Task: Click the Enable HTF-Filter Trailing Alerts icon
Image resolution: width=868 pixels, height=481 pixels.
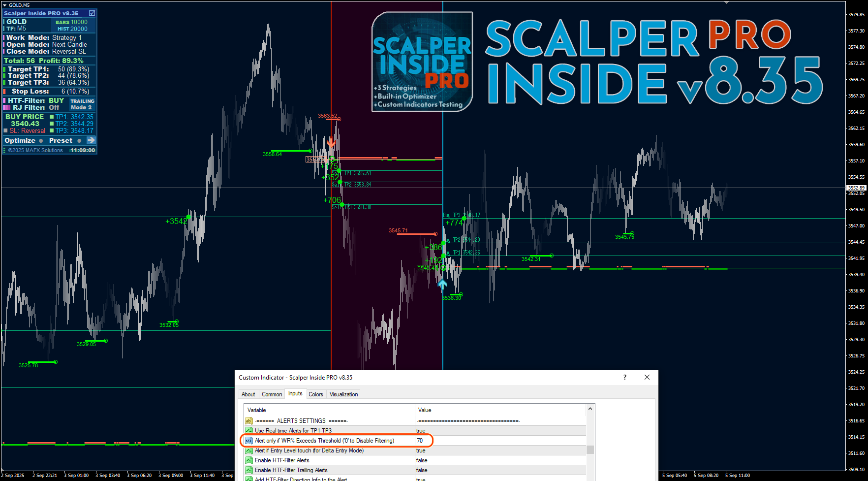Action: pyautogui.click(x=249, y=470)
